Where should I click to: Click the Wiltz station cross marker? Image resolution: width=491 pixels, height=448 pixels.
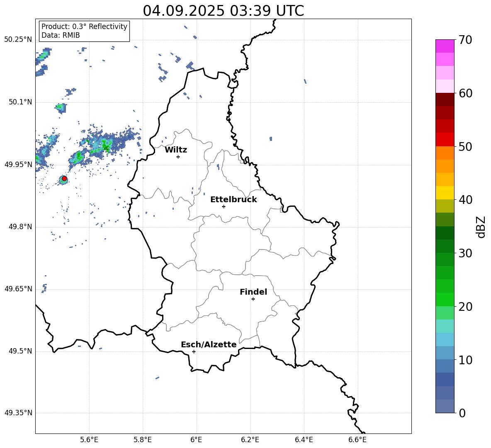[178, 157]
